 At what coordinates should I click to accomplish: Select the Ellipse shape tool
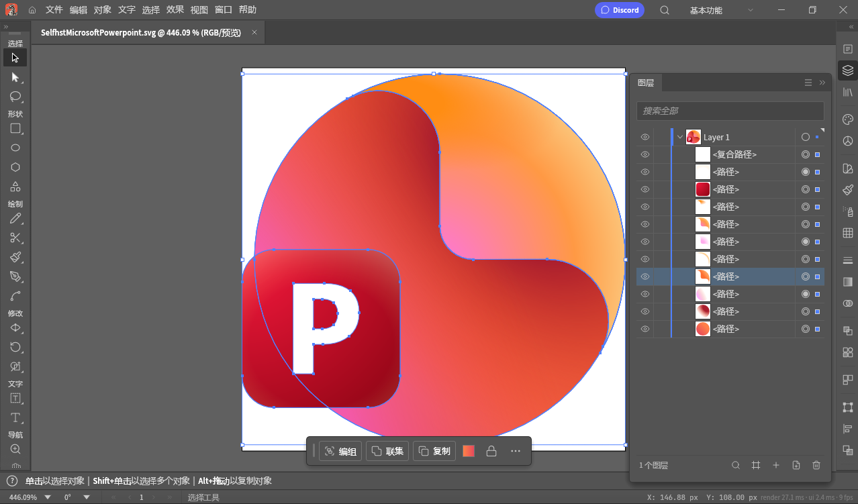point(15,148)
